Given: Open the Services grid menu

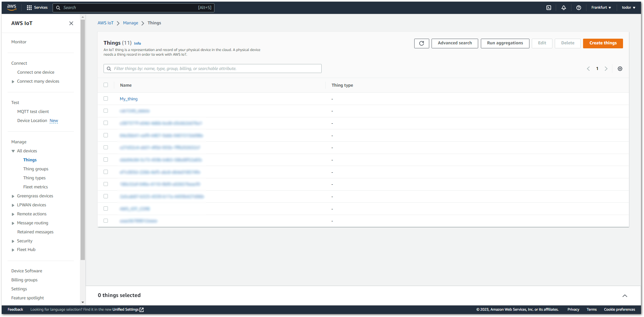Looking at the screenshot, I should (37, 7).
